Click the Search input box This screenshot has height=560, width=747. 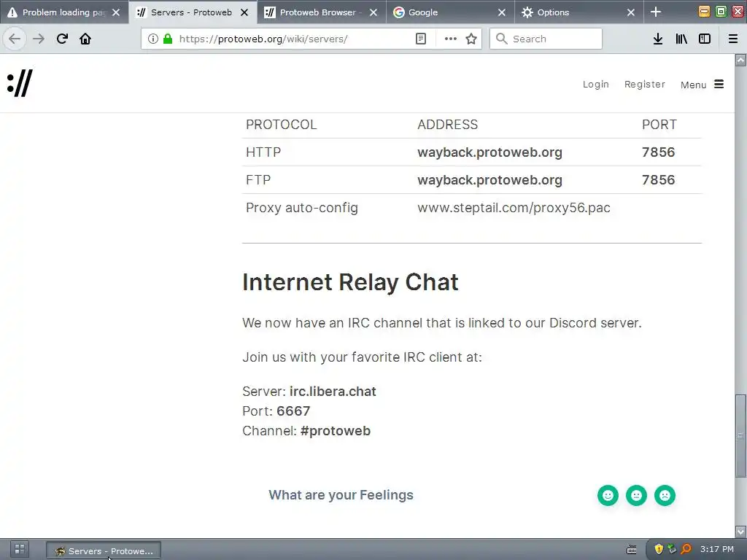pyautogui.click(x=546, y=39)
